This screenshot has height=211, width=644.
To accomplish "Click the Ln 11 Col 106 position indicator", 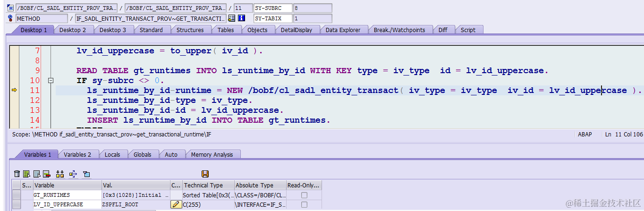I will pos(624,135).
